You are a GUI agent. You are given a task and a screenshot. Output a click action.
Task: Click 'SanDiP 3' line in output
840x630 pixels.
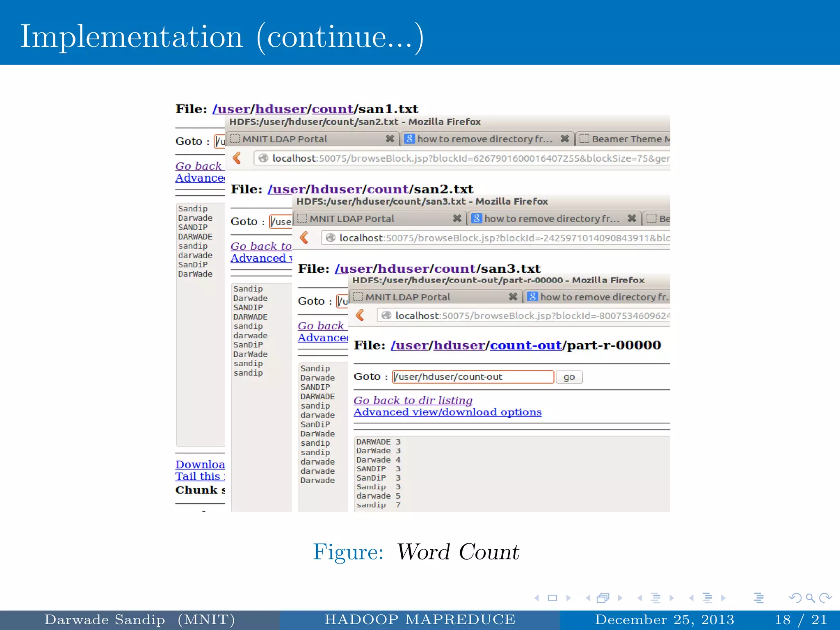[x=378, y=477]
